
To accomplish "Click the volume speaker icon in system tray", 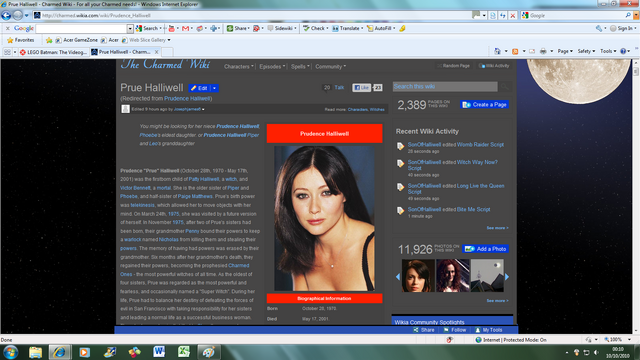I will tap(596, 352).
